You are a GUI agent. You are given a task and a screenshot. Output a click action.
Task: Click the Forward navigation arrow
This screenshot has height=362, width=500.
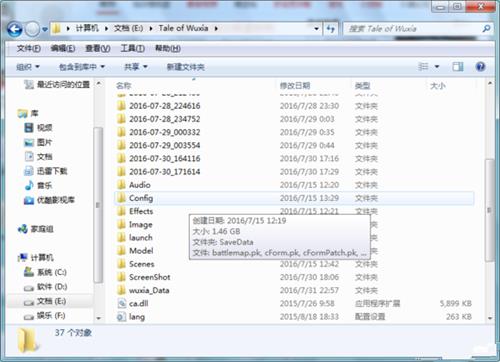point(32,30)
